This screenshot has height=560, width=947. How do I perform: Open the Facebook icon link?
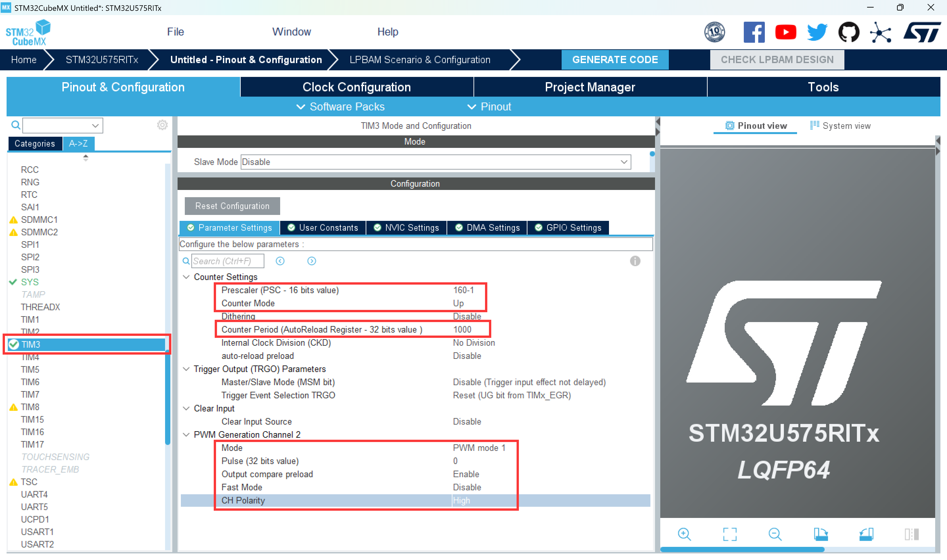(754, 32)
